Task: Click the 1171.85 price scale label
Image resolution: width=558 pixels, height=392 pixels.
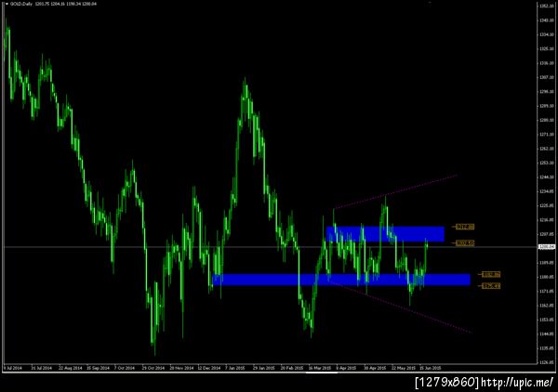Action: click(547, 291)
